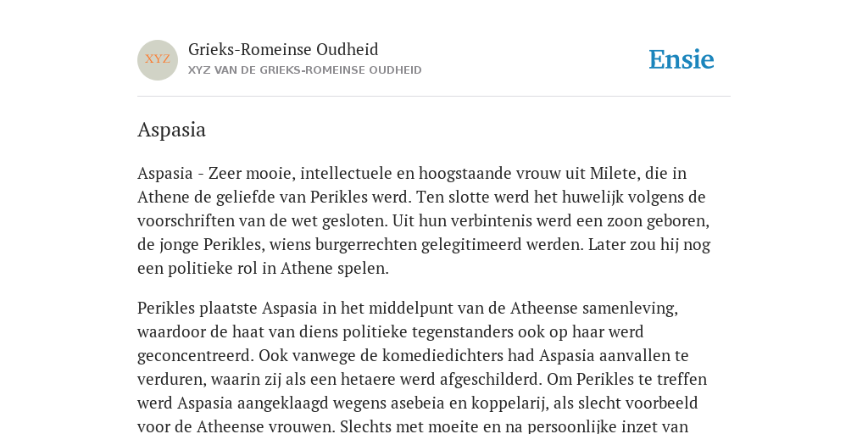This screenshot has height=434, width=868.
Task: Select the XYZ VAN DE GRIEKS-ROMEINSE OUDHEID subtitle
Action: tap(305, 70)
